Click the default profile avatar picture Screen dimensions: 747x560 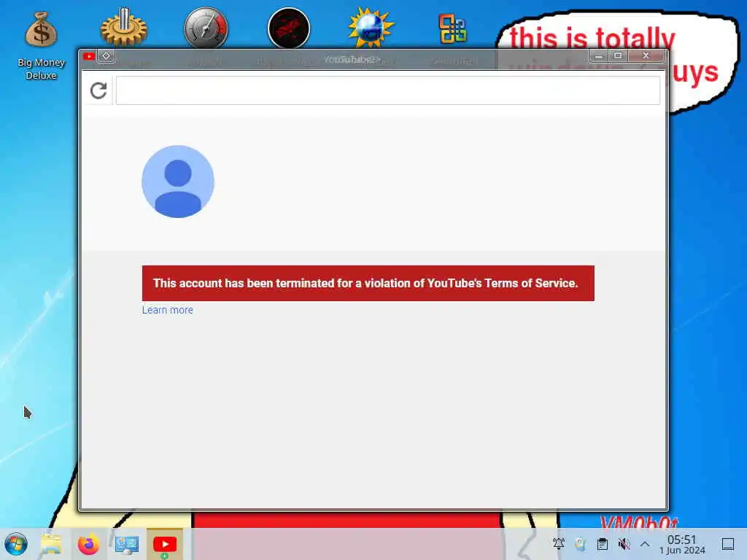point(178,182)
